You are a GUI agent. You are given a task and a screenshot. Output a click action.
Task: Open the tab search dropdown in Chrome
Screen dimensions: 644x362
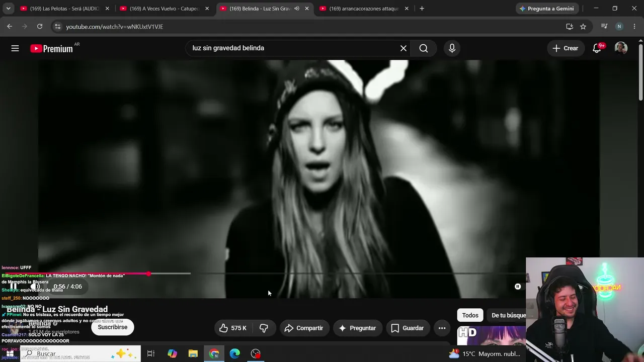(x=8, y=9)
